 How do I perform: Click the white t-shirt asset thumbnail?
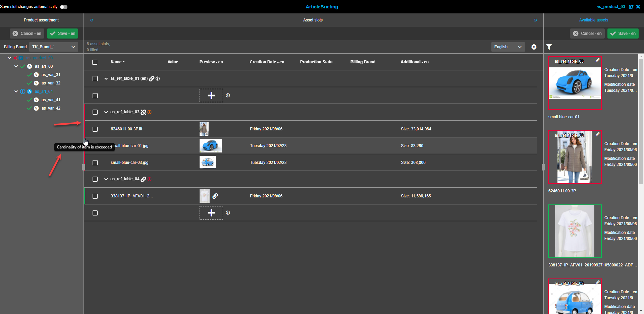(x=575, y=231)
